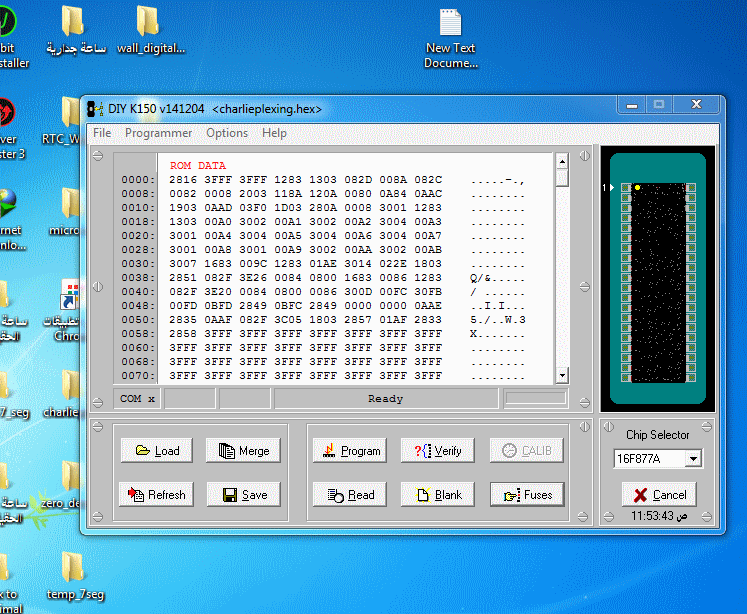
Task: Save the ROM data with Save button
Action: pyautogui.click(x=243, y=494)
